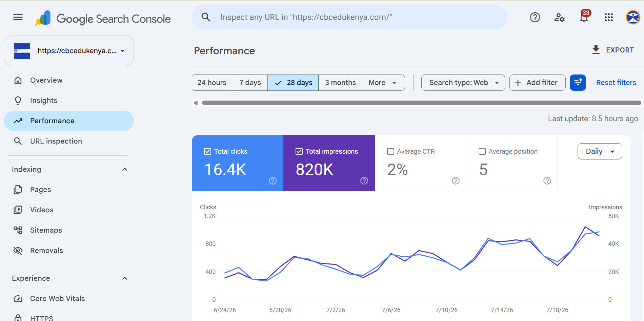Click the Reset filters link

616,83
